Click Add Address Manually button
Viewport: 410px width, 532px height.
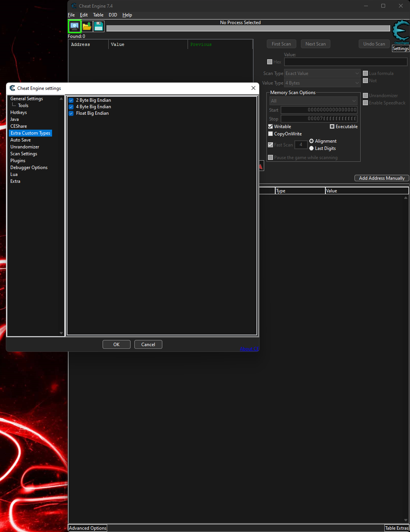tap(382, 178)
